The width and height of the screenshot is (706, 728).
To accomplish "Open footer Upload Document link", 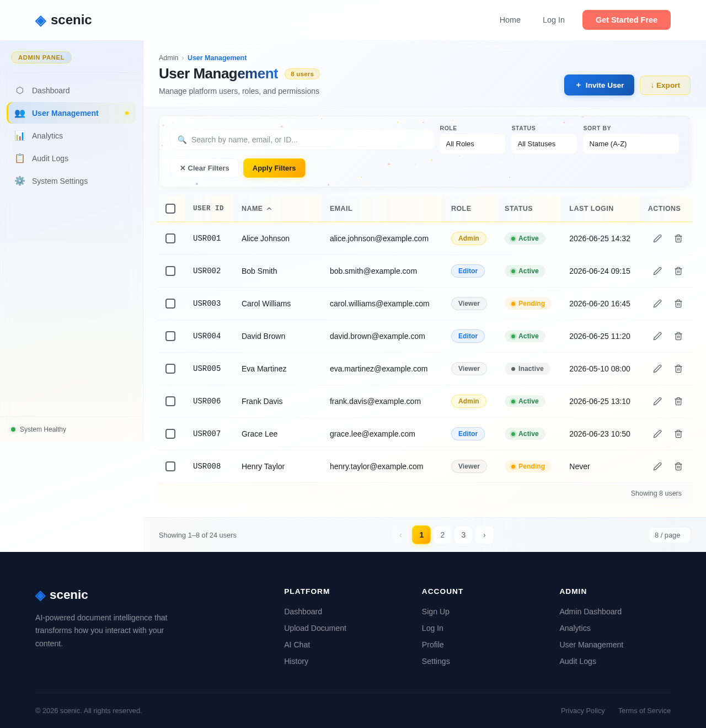I will coord(315,628).
